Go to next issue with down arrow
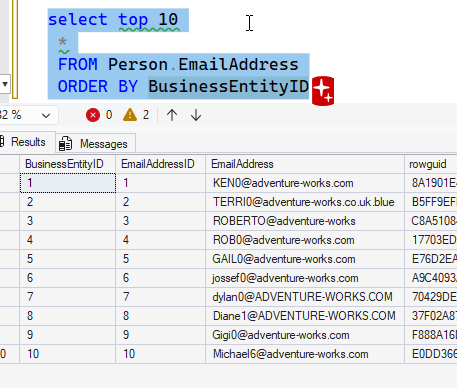Screen dimensions: 457x388 click(x=196, y=115)
